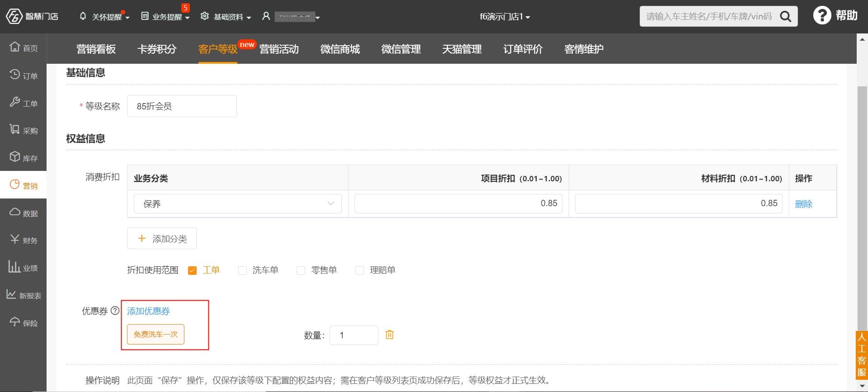868x392 pixels.
Task: Switch to the 天猫管理 tab
Action: tap(462, 49)
